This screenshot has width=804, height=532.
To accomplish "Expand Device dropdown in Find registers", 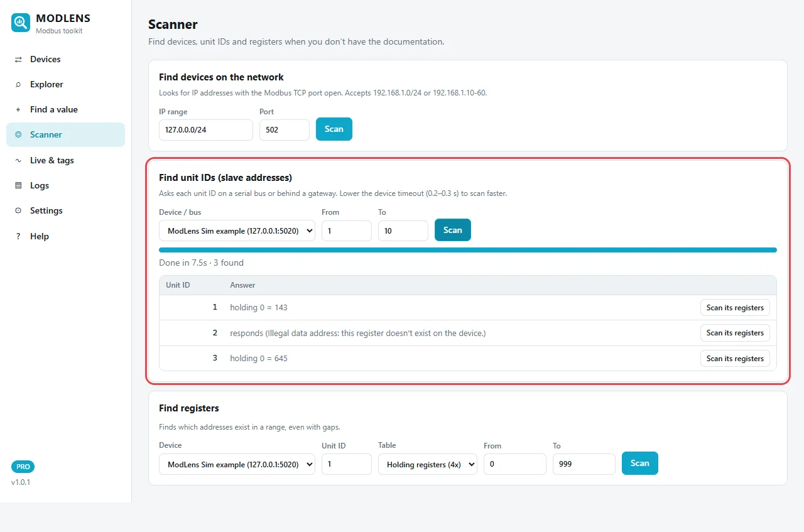I will pyautogui.click(x=237, y=464).
